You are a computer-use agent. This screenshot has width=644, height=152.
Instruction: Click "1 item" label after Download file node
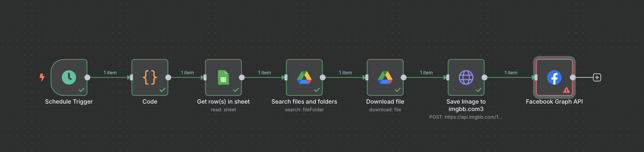click(x=426, y=73)
